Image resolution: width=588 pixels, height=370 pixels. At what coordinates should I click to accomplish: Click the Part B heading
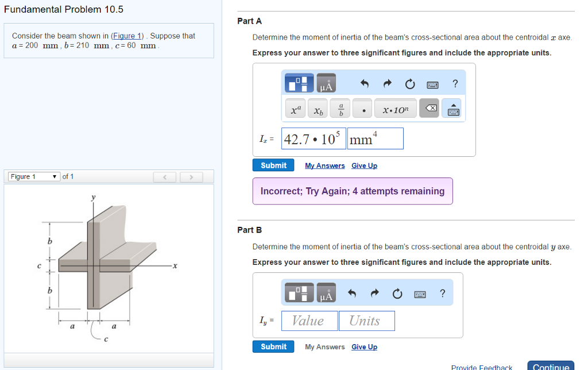(249, 230)
